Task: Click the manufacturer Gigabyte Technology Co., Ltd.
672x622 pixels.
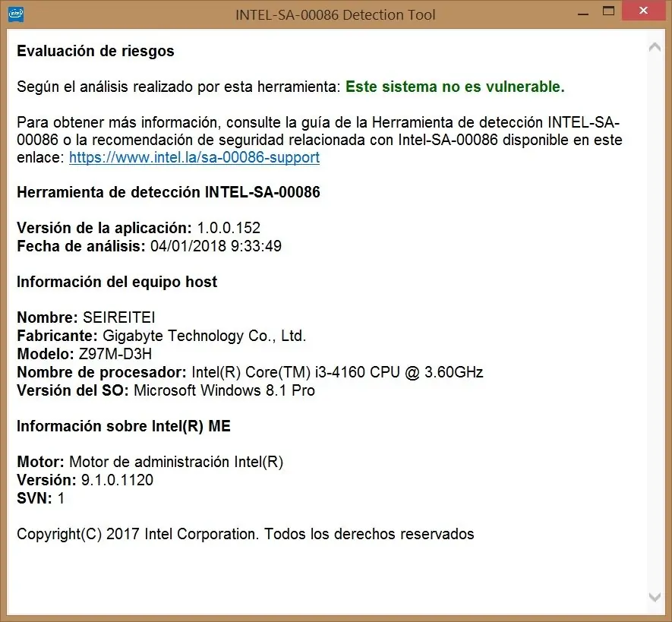Action: tap(204, 336)
